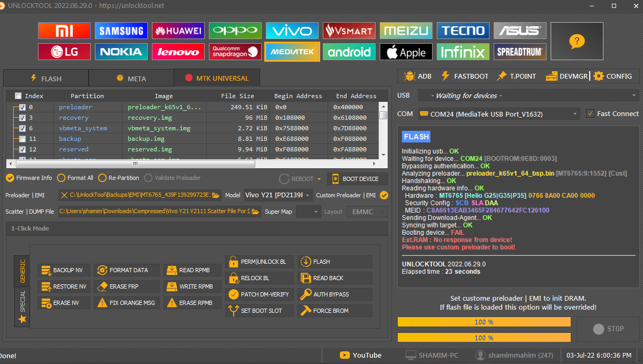Select the Samsung brand tile

(x=121, y=31)
